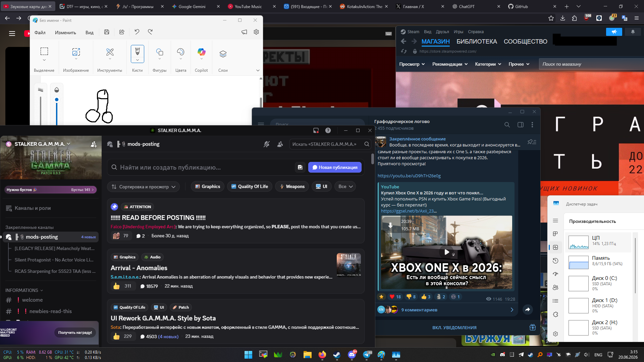644x362 pixels.
Task: Open the youtu.be link in Telegram
Action: tap(409, 176)
